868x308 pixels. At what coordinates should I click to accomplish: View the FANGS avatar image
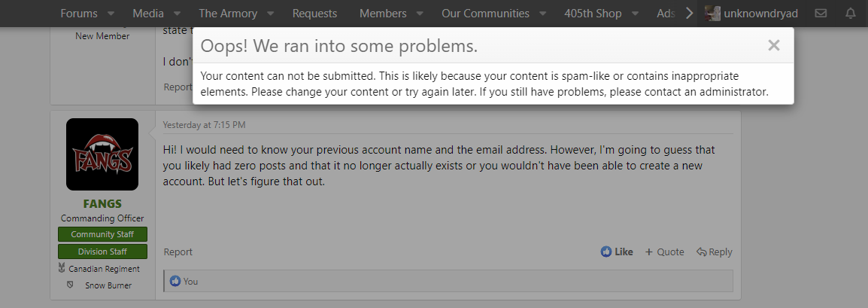tap(102, 154)
